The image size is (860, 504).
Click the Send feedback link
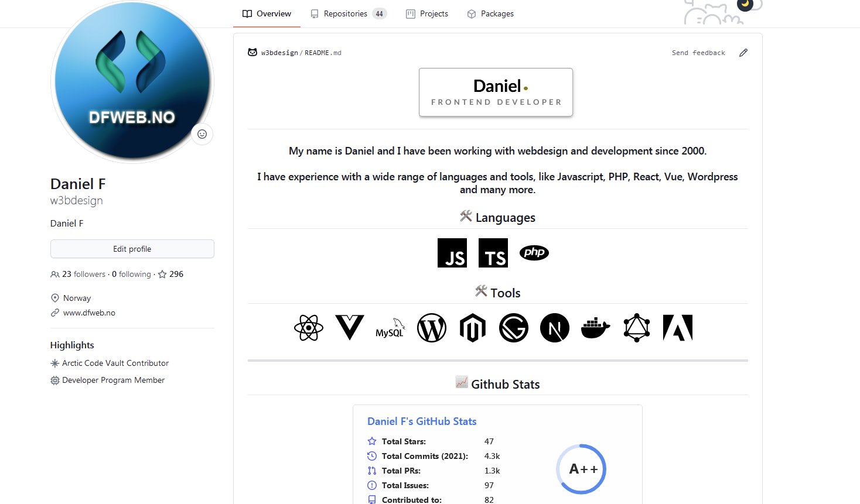(x=698, y=53)
